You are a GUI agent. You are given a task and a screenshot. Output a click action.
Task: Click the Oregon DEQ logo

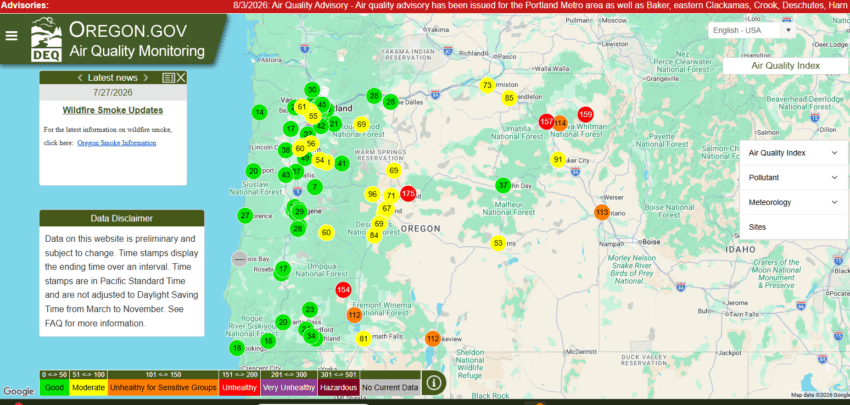(46, 40)
